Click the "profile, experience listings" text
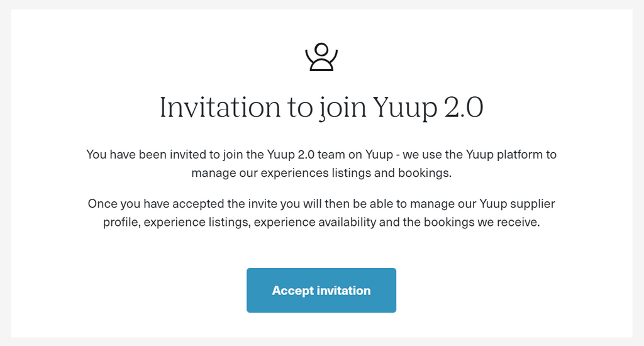Viewport: 644px width, 346px height. tap(177, 222)
